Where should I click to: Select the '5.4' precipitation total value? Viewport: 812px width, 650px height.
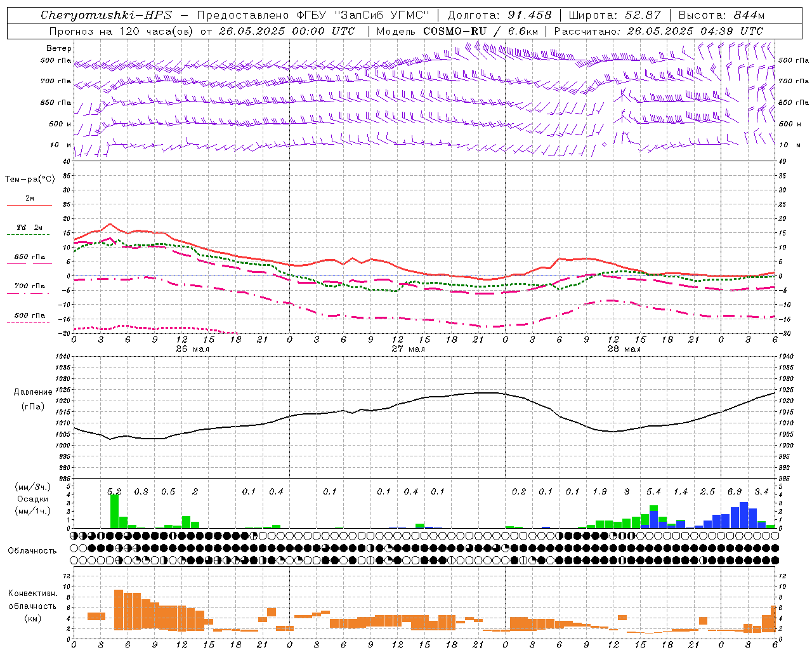pos(653,492)
